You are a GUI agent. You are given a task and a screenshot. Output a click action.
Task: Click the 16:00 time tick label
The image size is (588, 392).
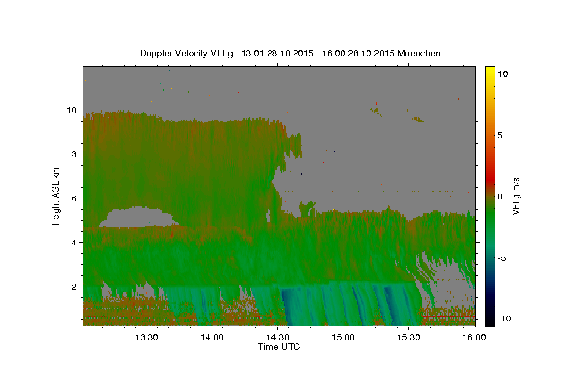(474, 338)
